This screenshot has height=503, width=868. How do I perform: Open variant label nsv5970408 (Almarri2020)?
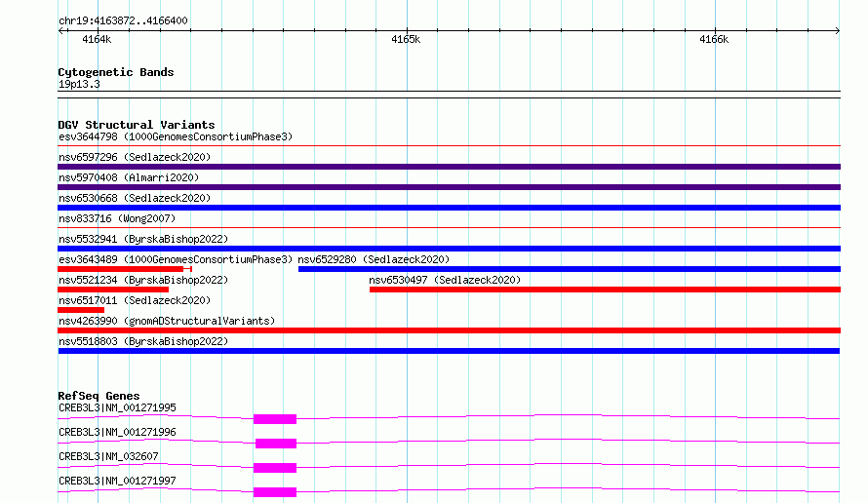point(129,177)
